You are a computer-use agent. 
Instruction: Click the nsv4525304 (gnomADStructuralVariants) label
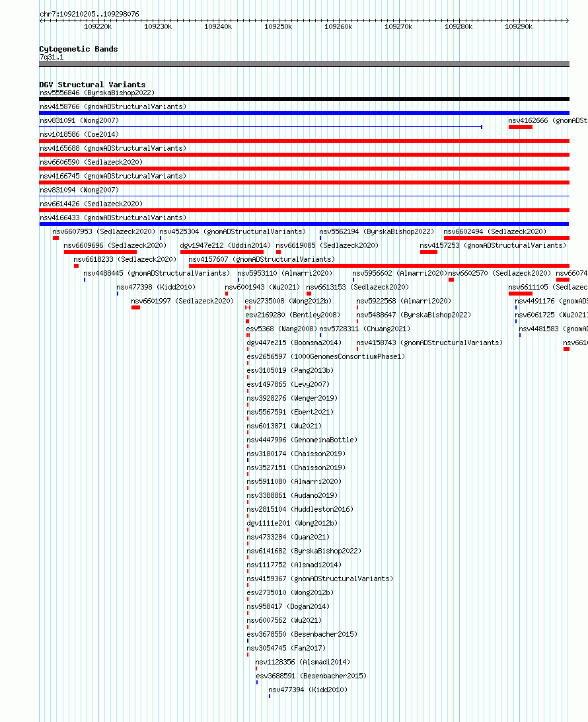click(233, 231)
